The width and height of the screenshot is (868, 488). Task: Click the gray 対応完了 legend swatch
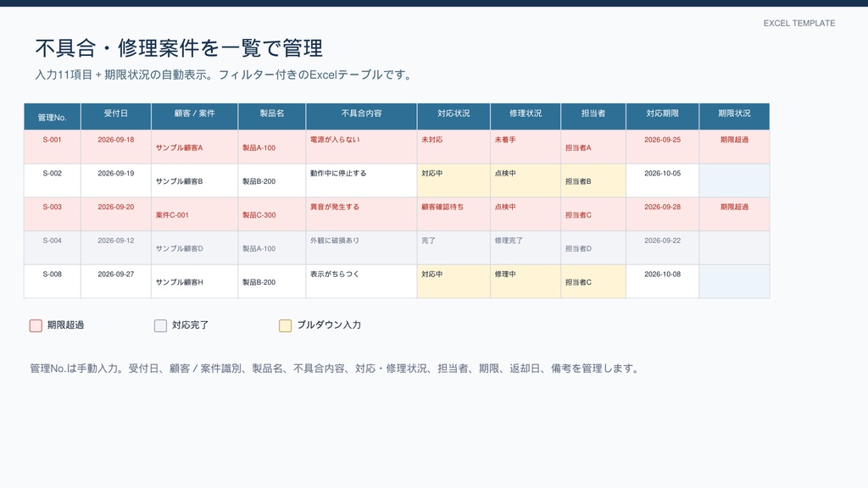click(160, 325)
